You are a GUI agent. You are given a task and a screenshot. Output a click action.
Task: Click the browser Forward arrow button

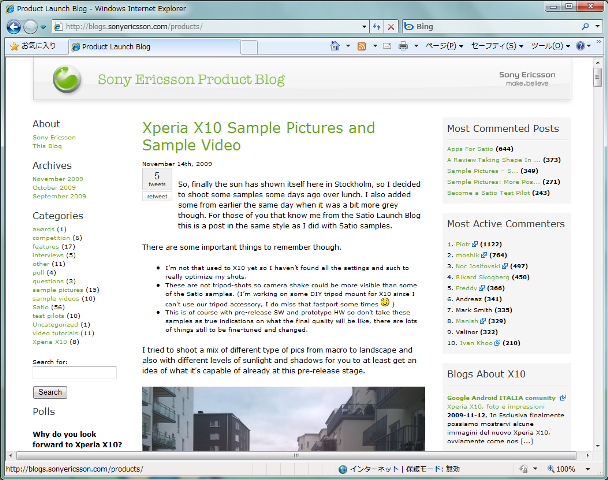coord(31,27)
